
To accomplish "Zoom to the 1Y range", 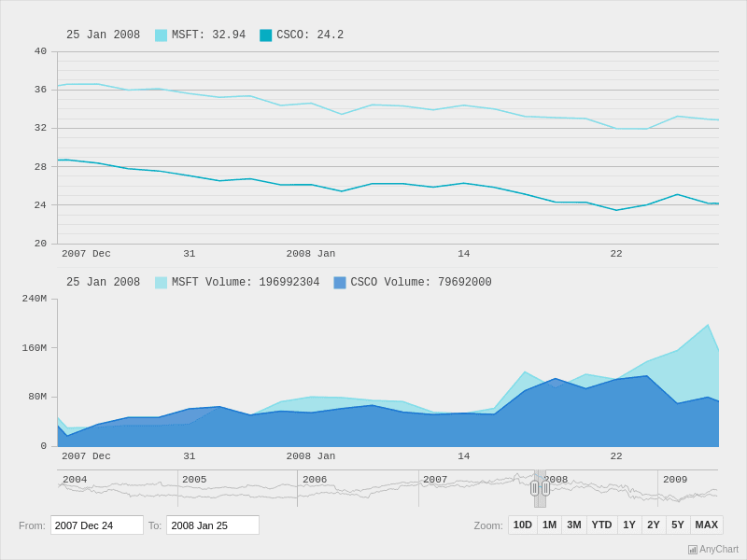I will (x=629, y=525).
